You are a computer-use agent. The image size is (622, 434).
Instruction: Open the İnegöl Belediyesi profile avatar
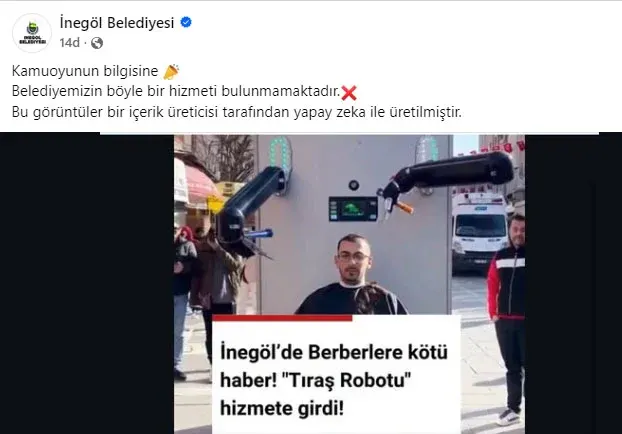pyautogui.click(x=32, y=33)
